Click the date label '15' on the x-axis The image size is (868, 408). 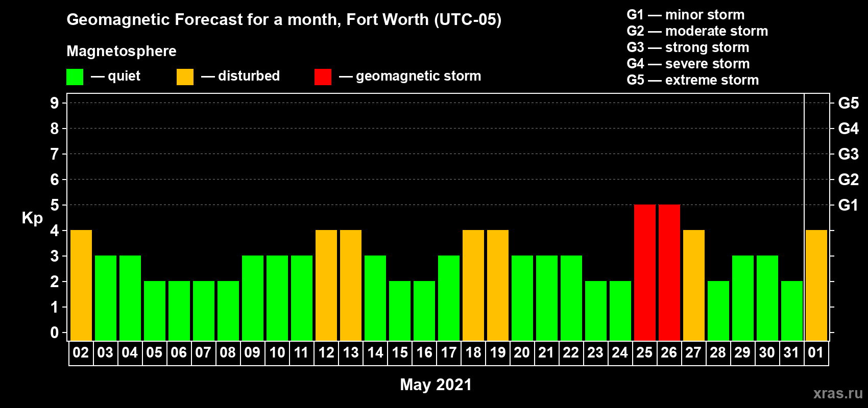(x=399, y=352)
